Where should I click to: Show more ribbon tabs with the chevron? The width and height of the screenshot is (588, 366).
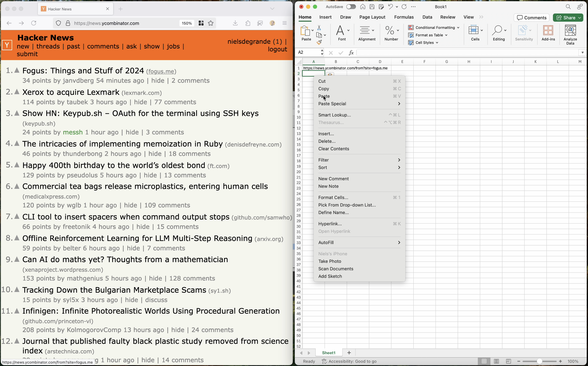tap(481, 17)
